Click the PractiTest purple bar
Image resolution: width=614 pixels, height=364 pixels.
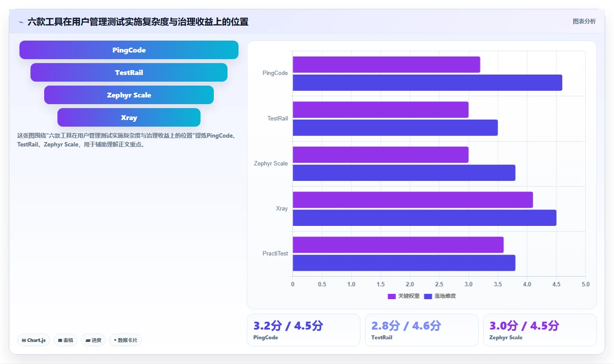click(x=398, y=245)
